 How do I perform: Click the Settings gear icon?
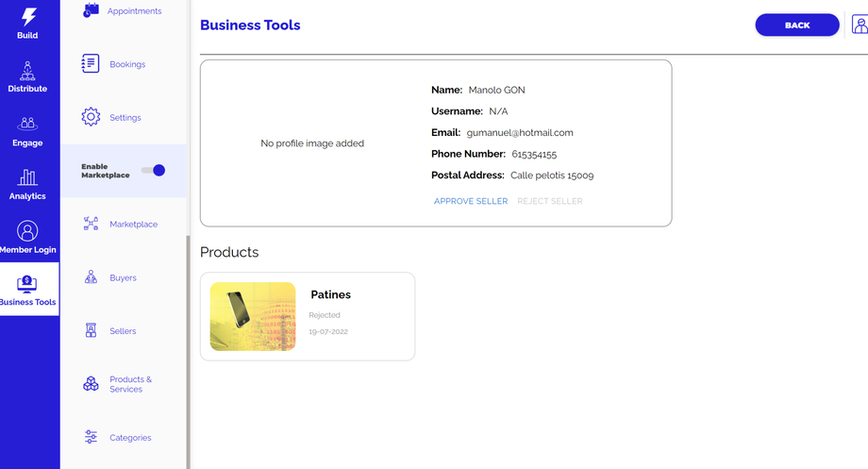[x=91, y=117]
